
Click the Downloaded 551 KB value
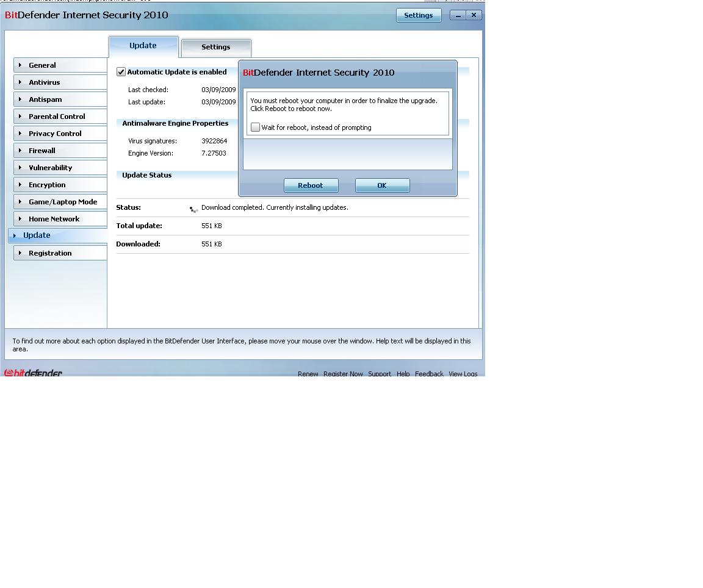click(212, 244)
